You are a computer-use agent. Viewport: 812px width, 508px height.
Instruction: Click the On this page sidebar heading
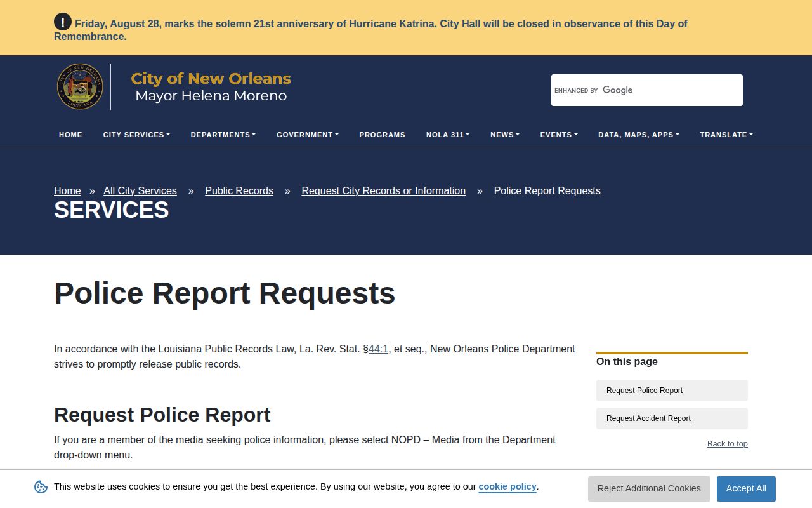[627, 361]
